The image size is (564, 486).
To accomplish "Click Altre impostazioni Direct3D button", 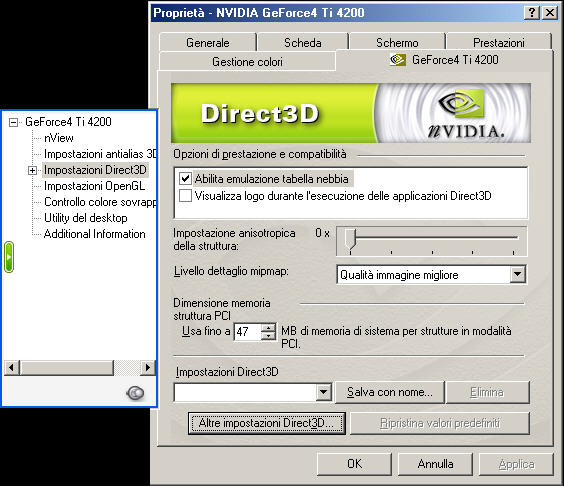I will click(267, 423).
